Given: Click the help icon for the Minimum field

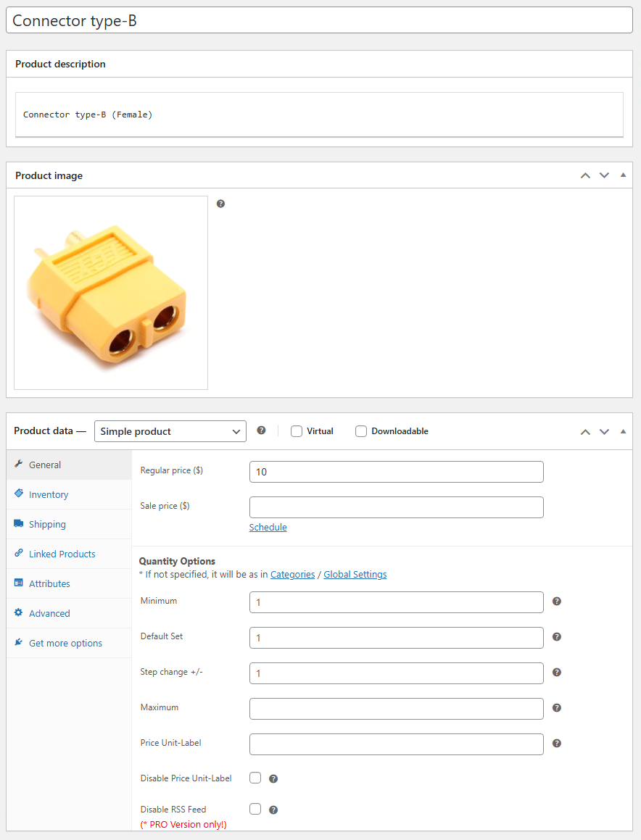Looking at the screenshot, I should pyautogui.click(x=557, y=602).
